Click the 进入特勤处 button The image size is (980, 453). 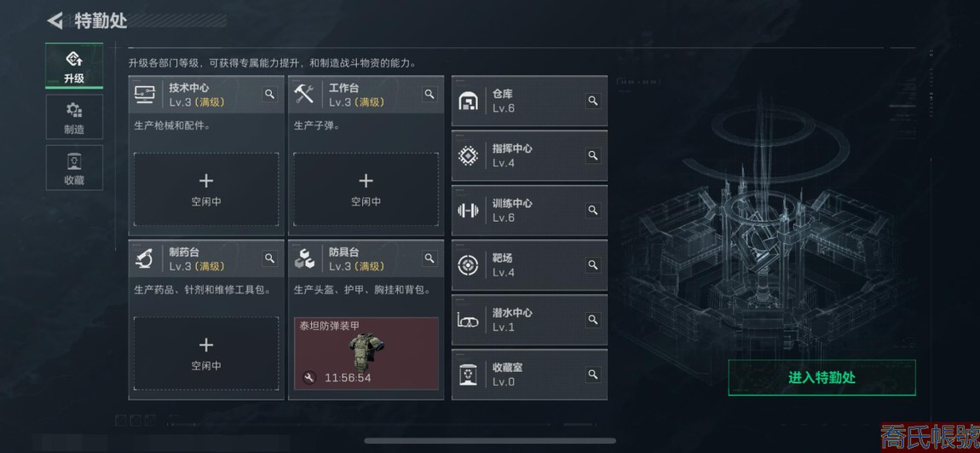821,377
